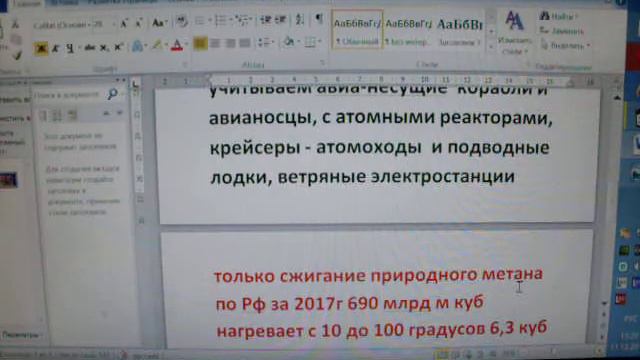Click Заменить (Replace) button label
The image size is (640, 360).
567,31
